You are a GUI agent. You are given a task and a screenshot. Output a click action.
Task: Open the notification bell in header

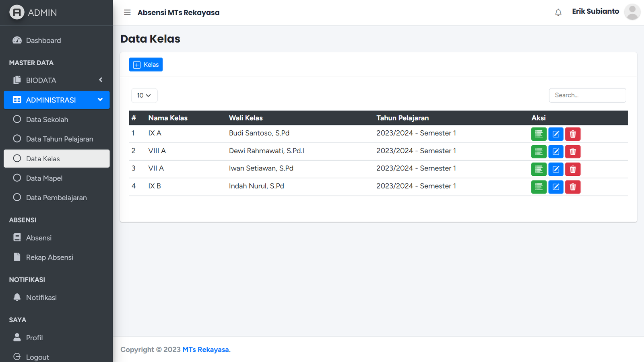558,12
